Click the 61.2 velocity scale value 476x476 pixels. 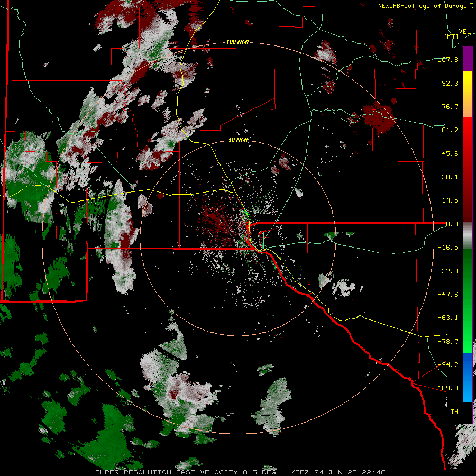pyautogui.click(x=450, y=130)
